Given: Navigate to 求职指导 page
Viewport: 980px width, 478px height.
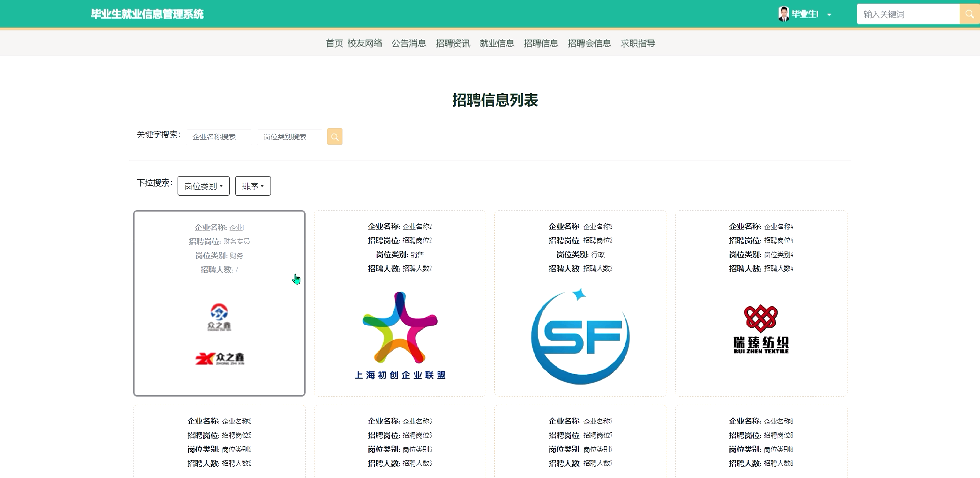Looking at the screenshot, I should 638,43.
